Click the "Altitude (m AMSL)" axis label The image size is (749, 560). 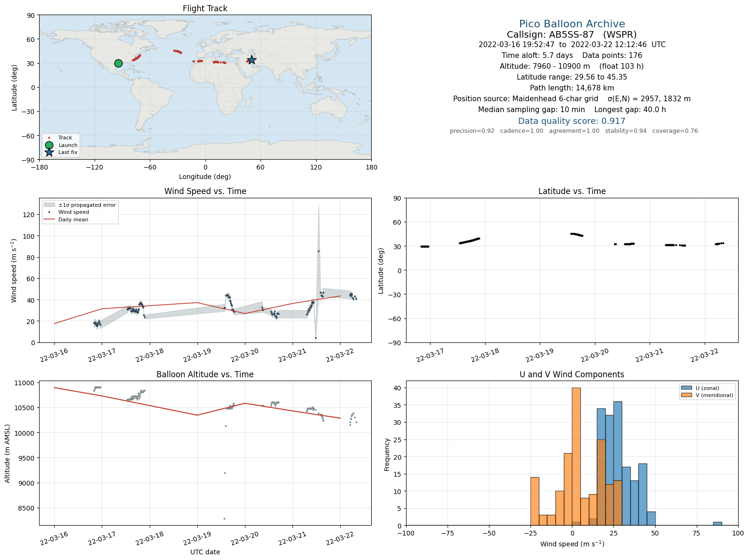[x=8, y=453]
